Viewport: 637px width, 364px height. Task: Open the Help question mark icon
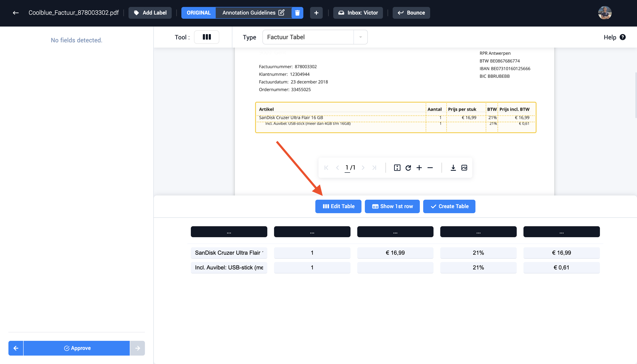coord(623,37)
